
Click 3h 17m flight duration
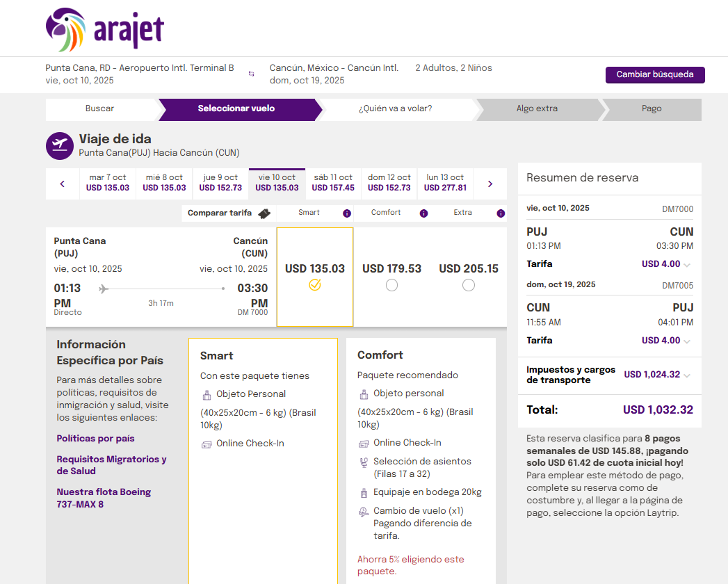tap(161, 303)
